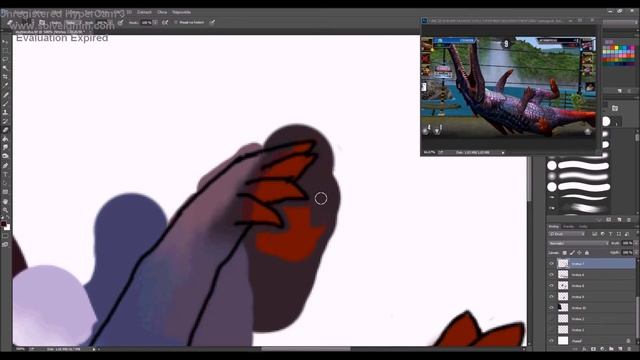
Task: Hide the bottom background layer
Action: (551, 341)
